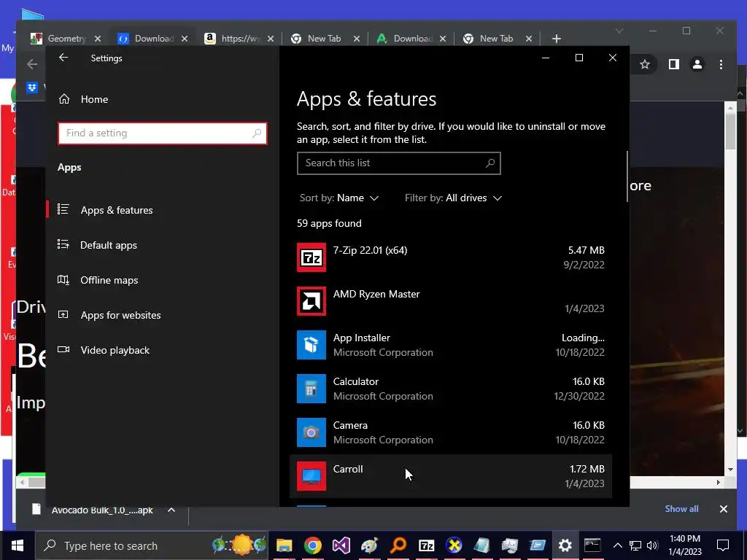Click the Find a setting search box

click(163, 133)
